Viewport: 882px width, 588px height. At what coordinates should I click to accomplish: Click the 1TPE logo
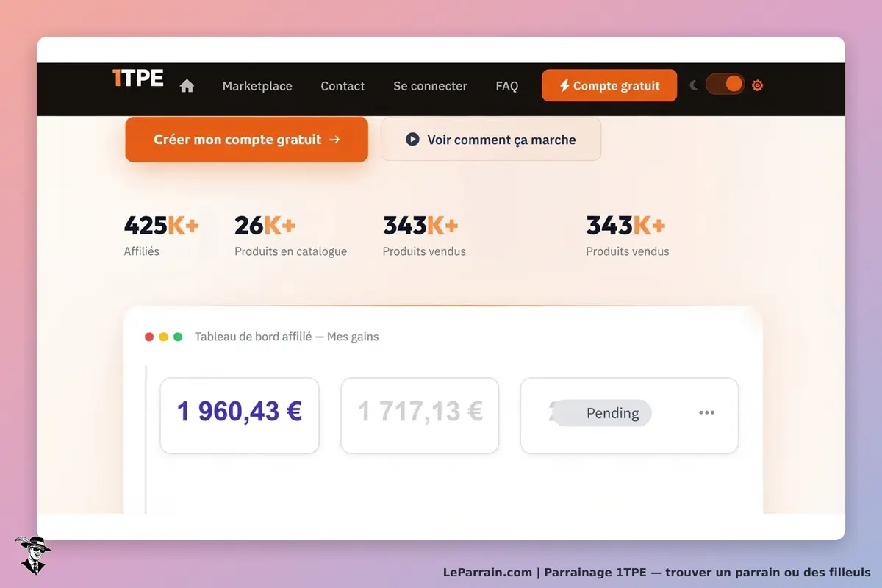(137, 78)
